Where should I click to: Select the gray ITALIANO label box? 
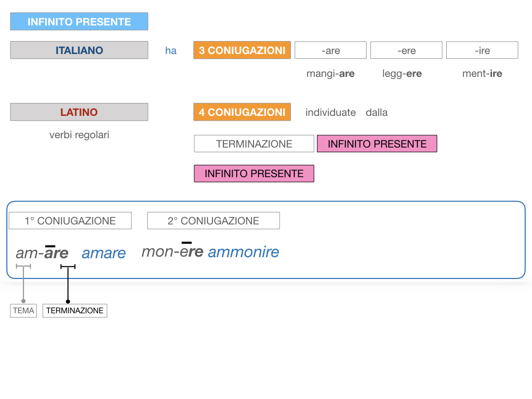click(x=79, y=50)
